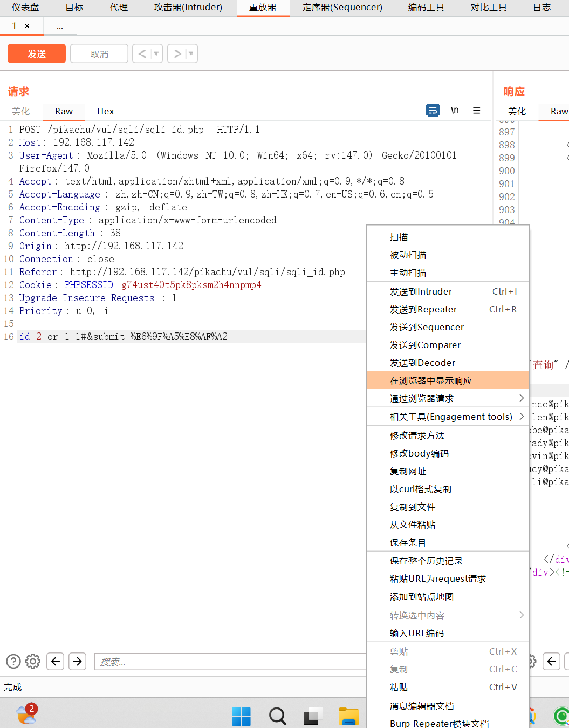
Task: Select 发送到Sequencer menu item
Action: pos(448,327)
